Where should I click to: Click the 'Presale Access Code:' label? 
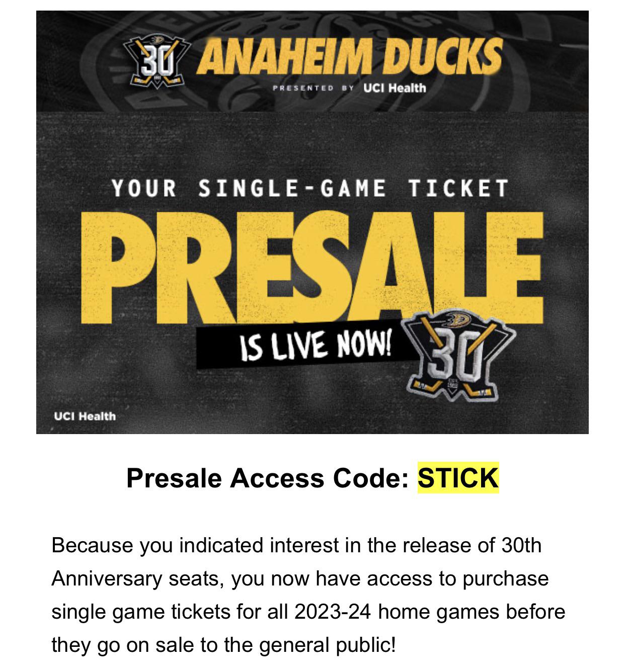click(x=267, y=478)
